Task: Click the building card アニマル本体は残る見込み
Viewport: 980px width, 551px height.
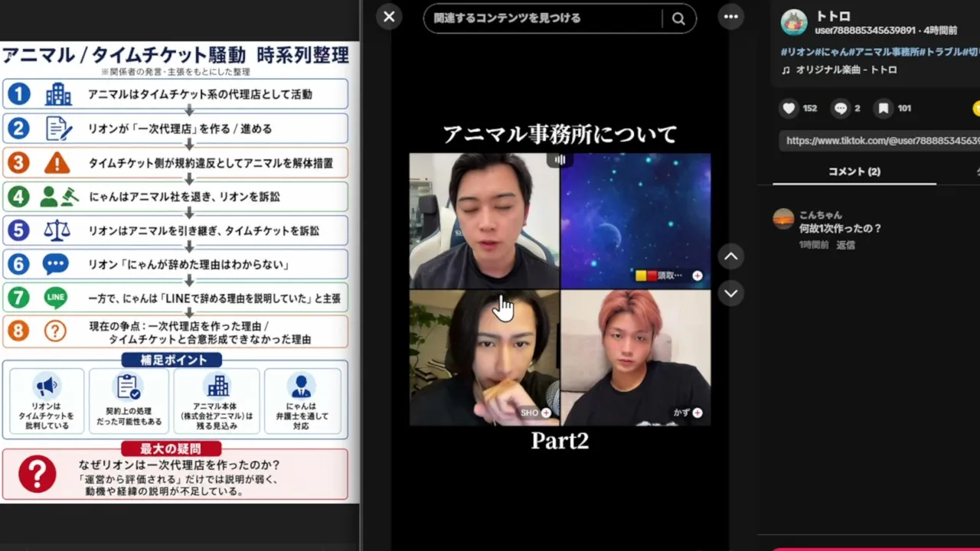Action: (x=217, y=403)
